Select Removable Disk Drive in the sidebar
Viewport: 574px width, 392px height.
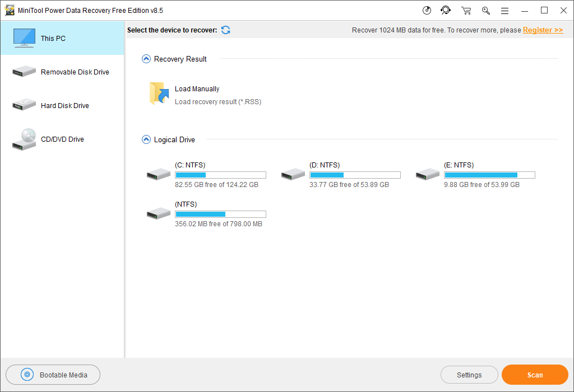coord(62,72)
